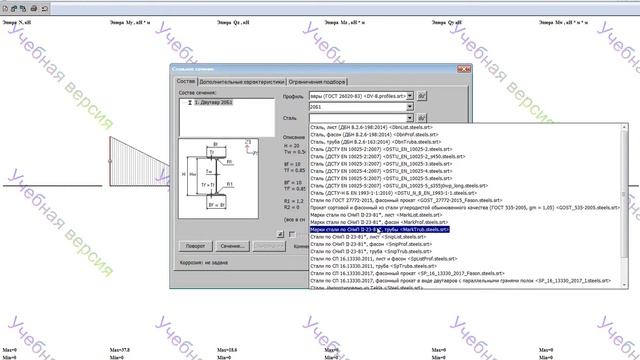Click the steel list scrollbar thumb

[x=624, y=194]
